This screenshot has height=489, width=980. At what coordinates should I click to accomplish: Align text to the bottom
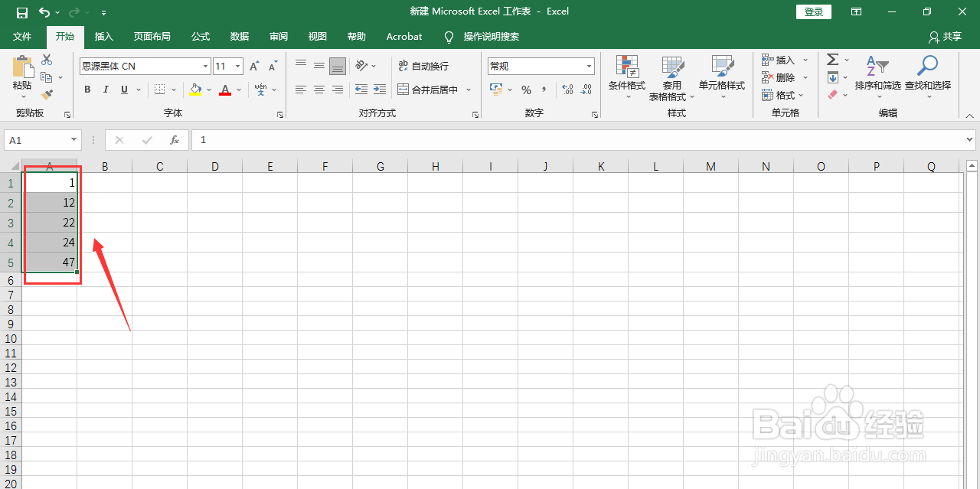(338, 66)
